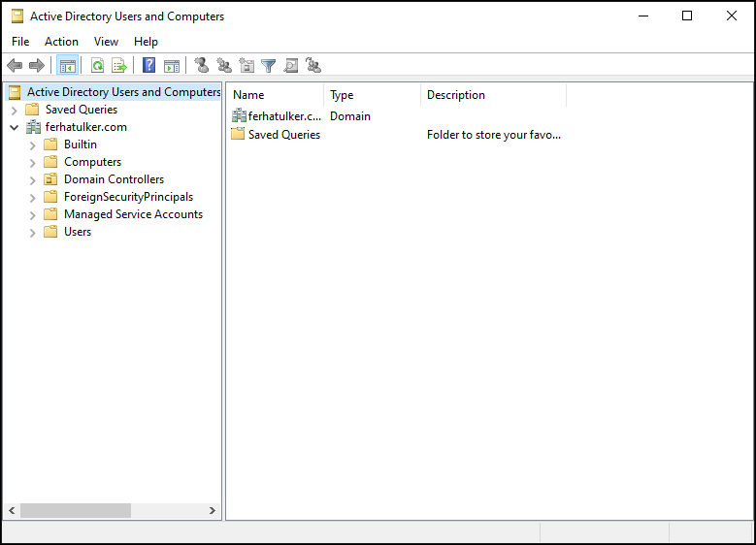
Task: Click the create new group icon
Action: [224, 66]
